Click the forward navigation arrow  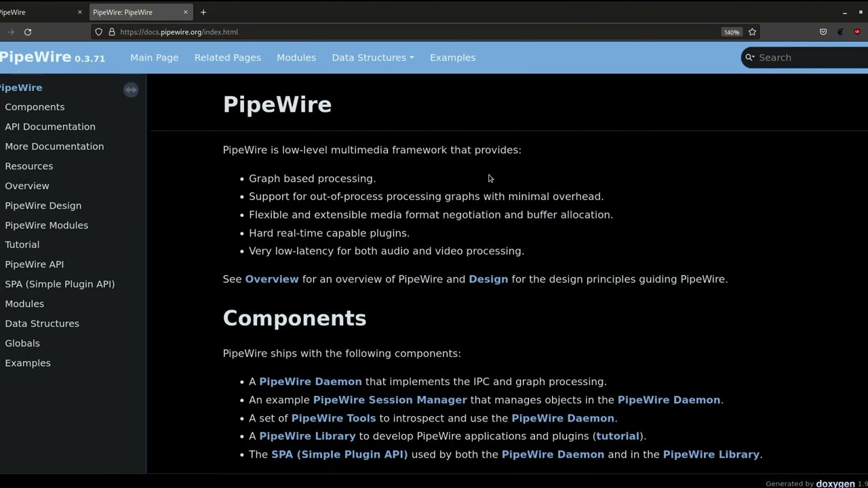click(x=10, y=32)
